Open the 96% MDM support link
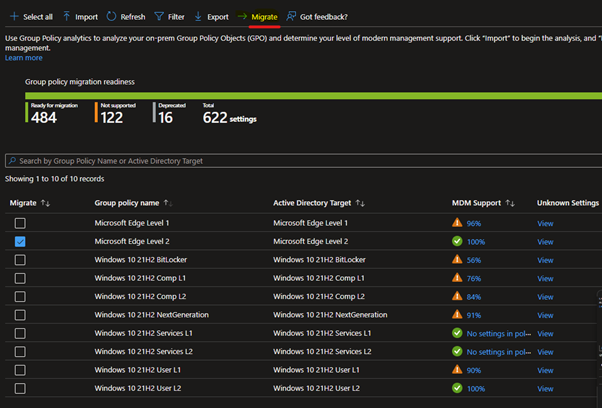 tap(474, 223)
